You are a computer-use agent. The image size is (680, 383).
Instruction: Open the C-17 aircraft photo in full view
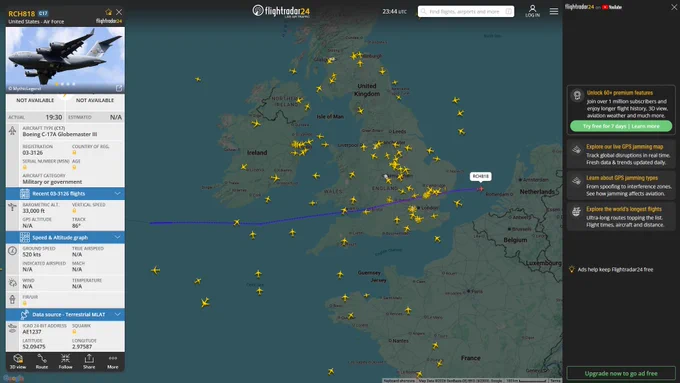point(65,59)
